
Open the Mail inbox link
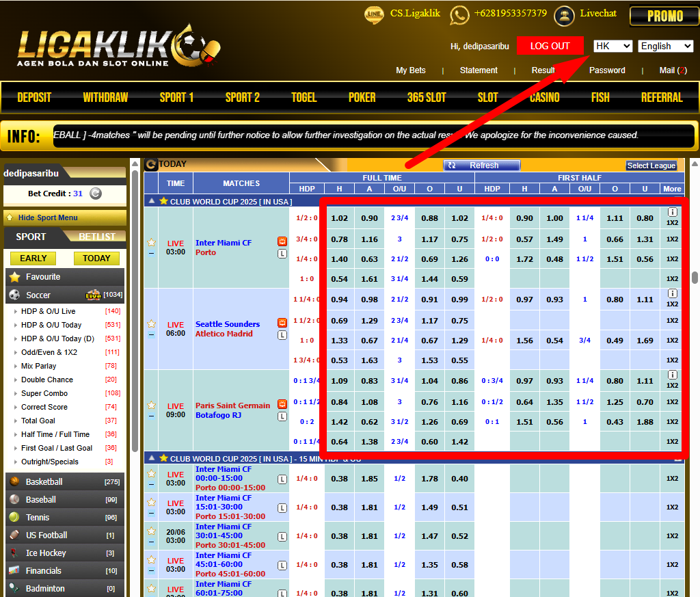pos(673,70)
